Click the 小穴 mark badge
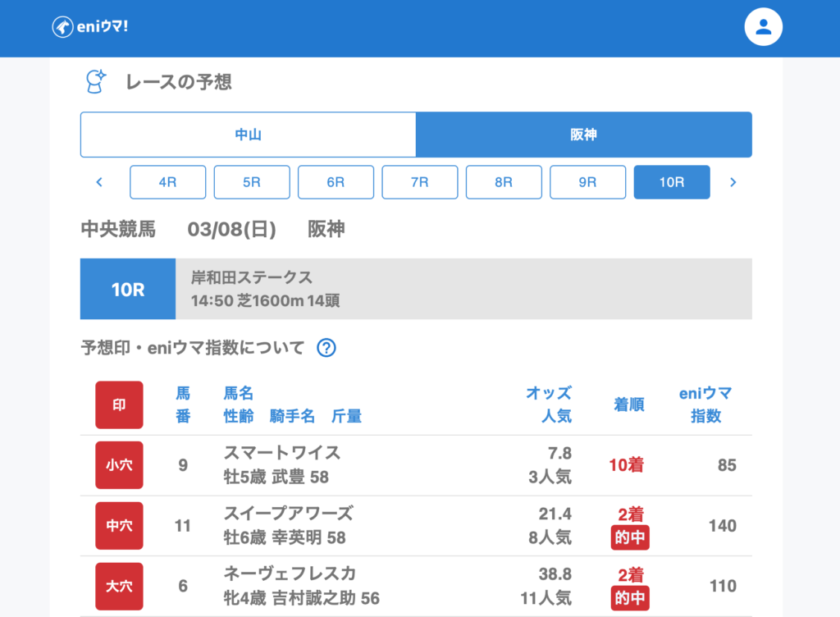This screenshot has width=840, height=617. tap(119, 465)
